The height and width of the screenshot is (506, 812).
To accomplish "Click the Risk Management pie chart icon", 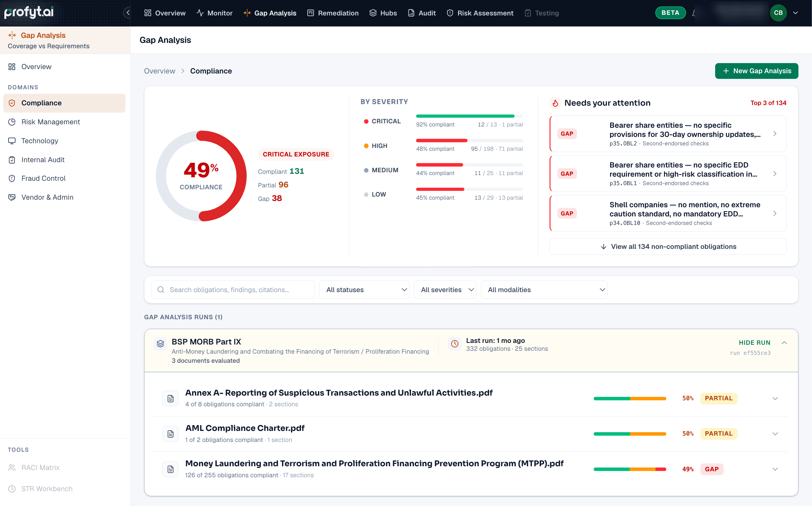I will coord(12,122).
